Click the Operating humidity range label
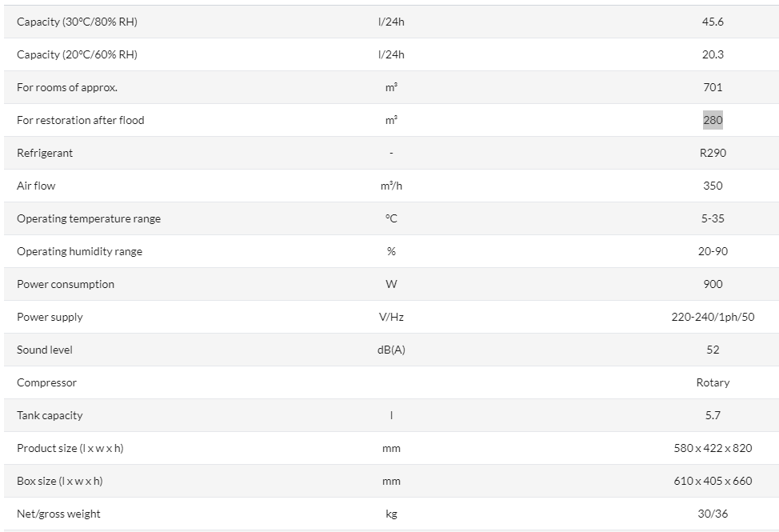 79,251
